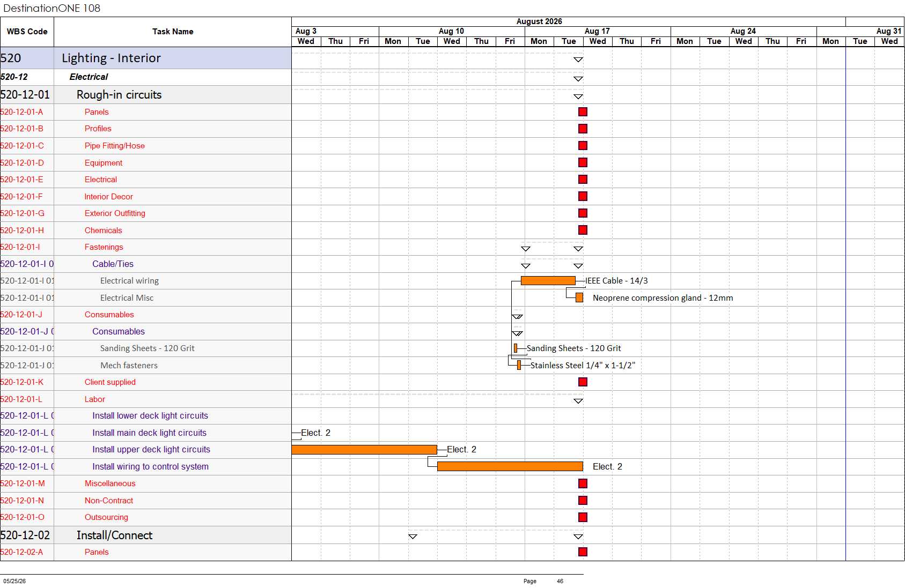Viewport: 905px width, 588px height.
Task: Click WBS code 520-12-02
Action: (25, 535)
